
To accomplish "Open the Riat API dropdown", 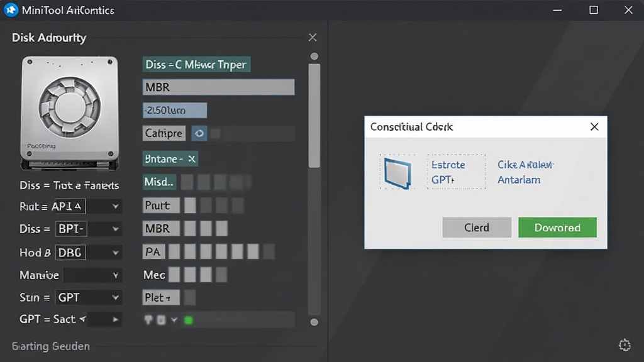I will (x=116, y=206).
